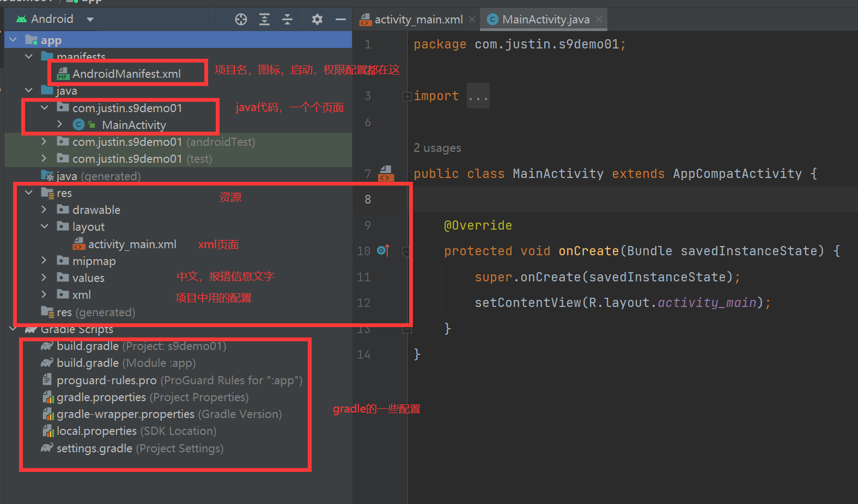Select MainActivity in project tree
858x504 pixels.
point(133,125)
